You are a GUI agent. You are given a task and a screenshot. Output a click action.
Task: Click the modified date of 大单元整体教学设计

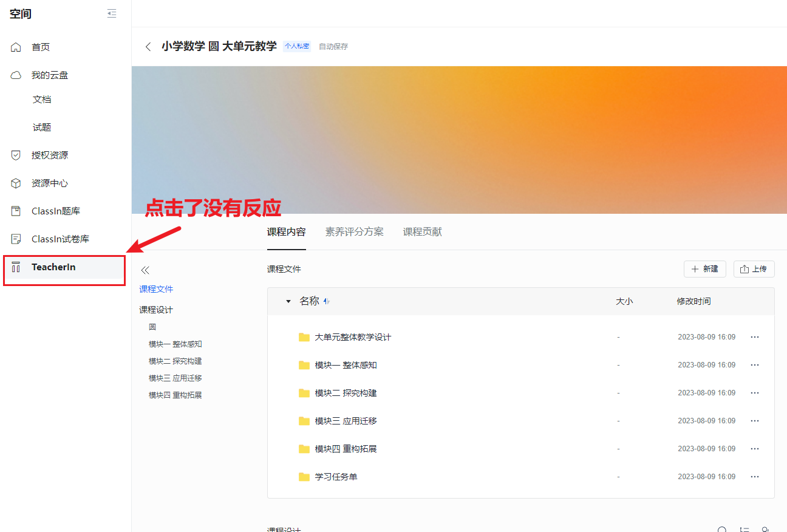coord(707,337)
